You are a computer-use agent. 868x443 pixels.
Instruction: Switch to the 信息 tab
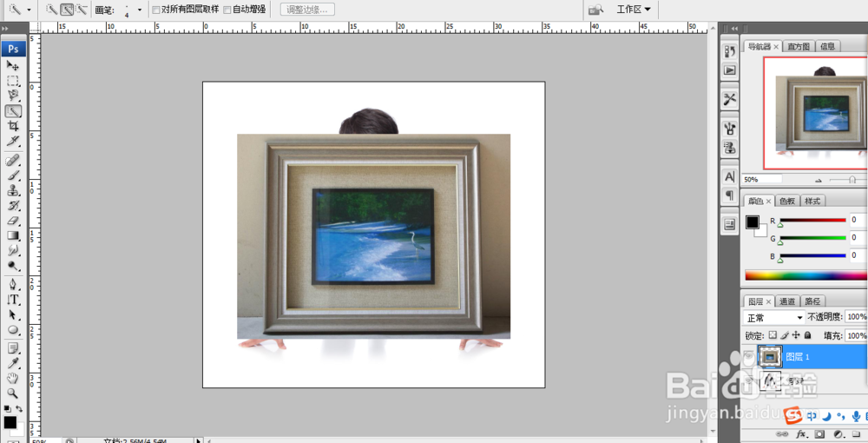[827, 47]
